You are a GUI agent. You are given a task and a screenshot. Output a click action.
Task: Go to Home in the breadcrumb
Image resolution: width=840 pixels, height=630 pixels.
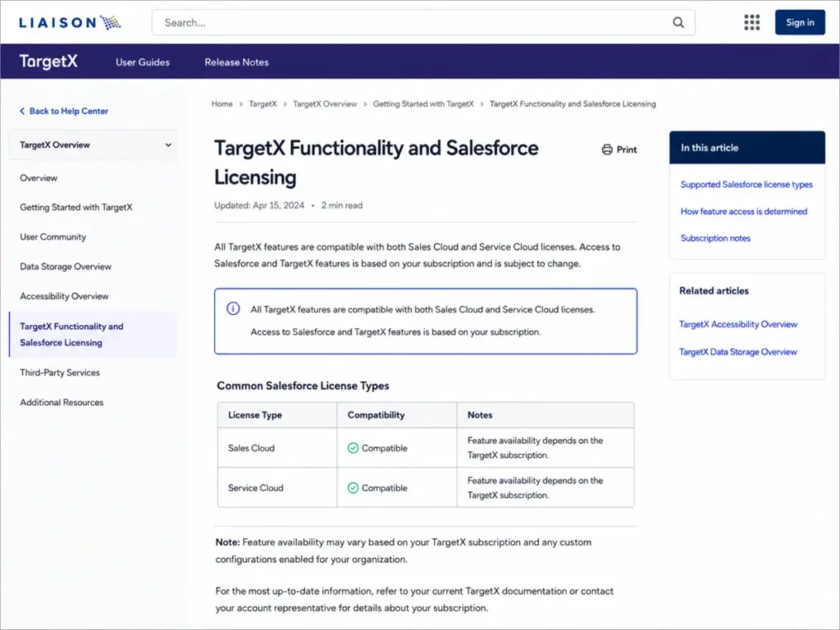click(x=221, y=104)
